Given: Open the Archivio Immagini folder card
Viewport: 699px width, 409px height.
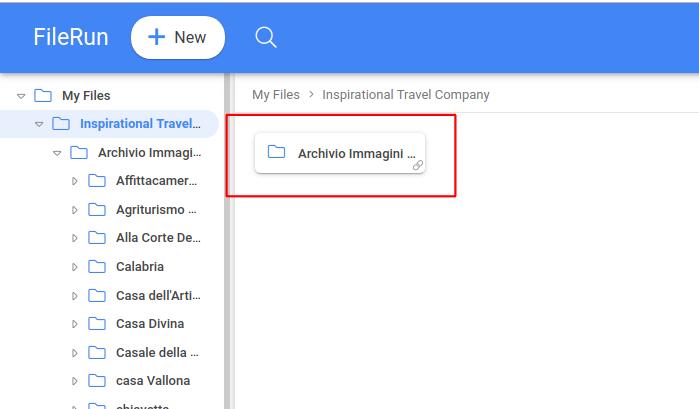Looking at the screenshot, I should 340,153.
